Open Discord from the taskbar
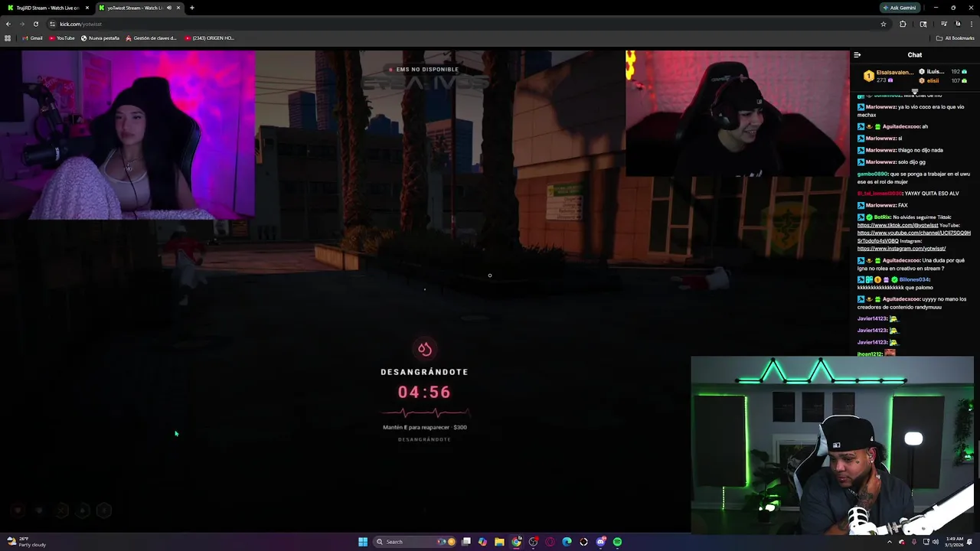The height and width of the screenshot is (551, 980). pyautogui.click(x=600, y=542)
